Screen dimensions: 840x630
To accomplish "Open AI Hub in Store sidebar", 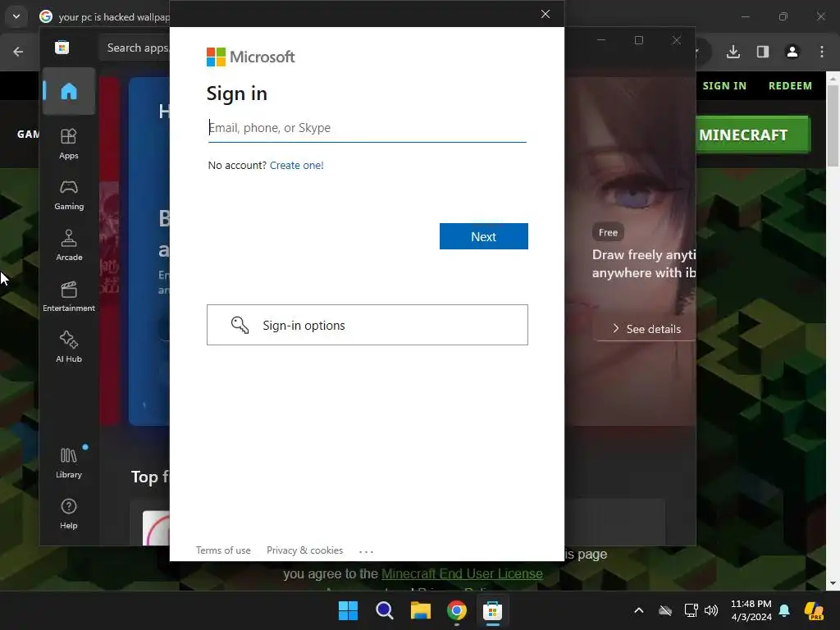I will (x=69, y=347).
